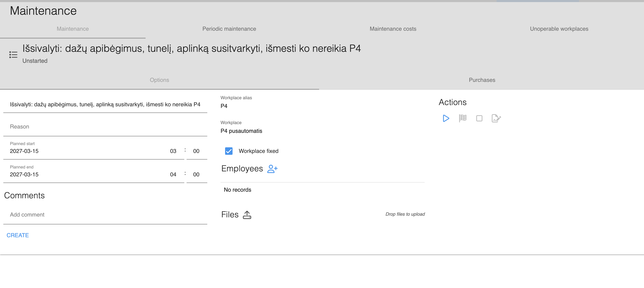Click the stop square action icon

[479, 118]
